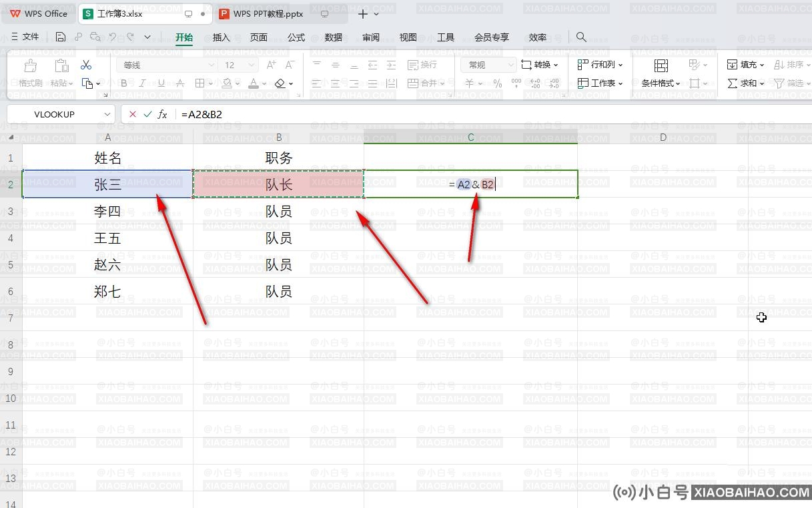The height and width of the screenshot is (508, 812).
Task: Click the Sort (排序) button
Action: 792,65
